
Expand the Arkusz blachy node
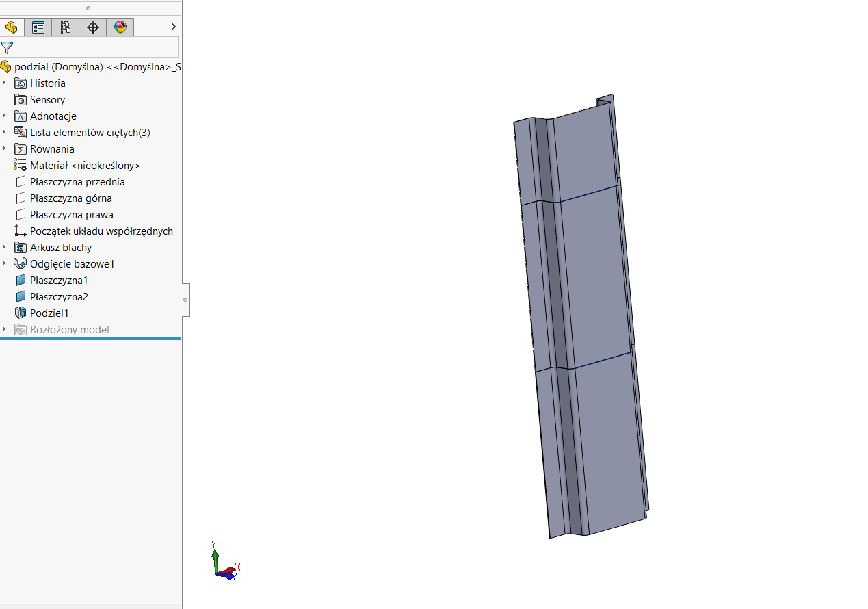pos(4,247)
